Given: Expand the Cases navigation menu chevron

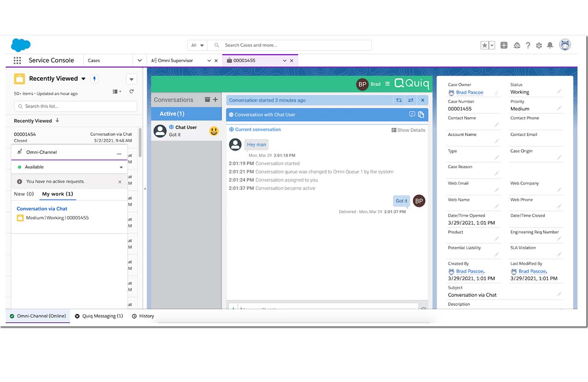Looking at the screenshot, I should pyautogui.click(x=140, y=60).
